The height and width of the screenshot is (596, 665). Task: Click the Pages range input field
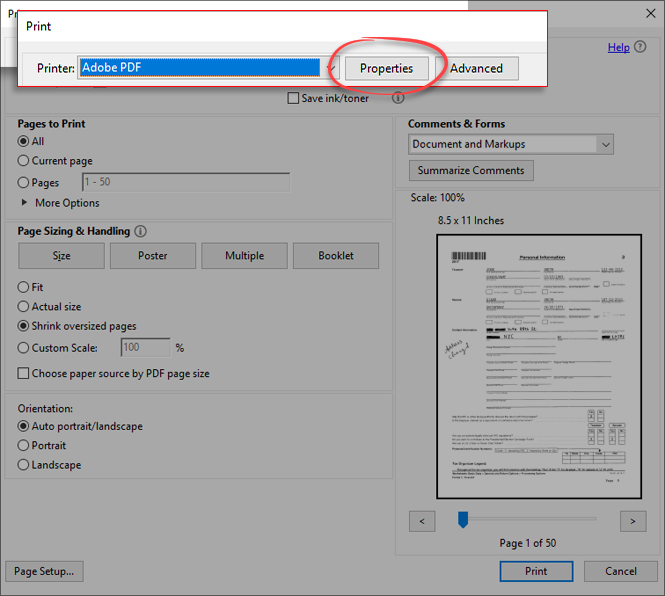pos(185,183)
